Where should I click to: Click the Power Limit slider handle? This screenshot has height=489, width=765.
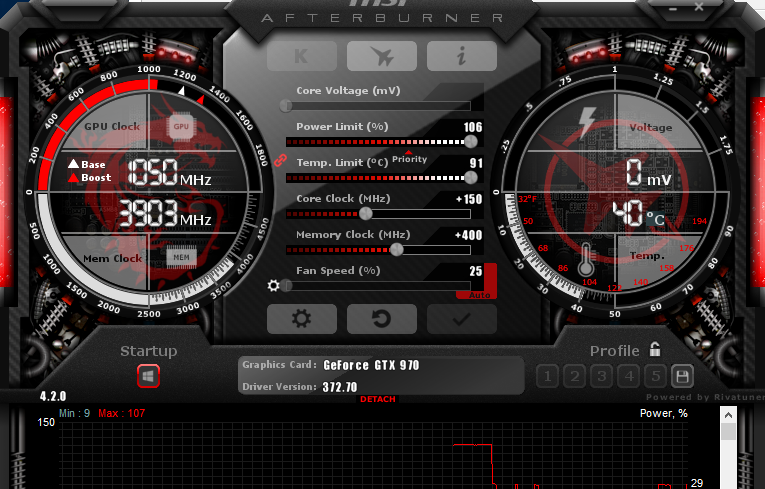pyautogui.click(x=471, y=142)
